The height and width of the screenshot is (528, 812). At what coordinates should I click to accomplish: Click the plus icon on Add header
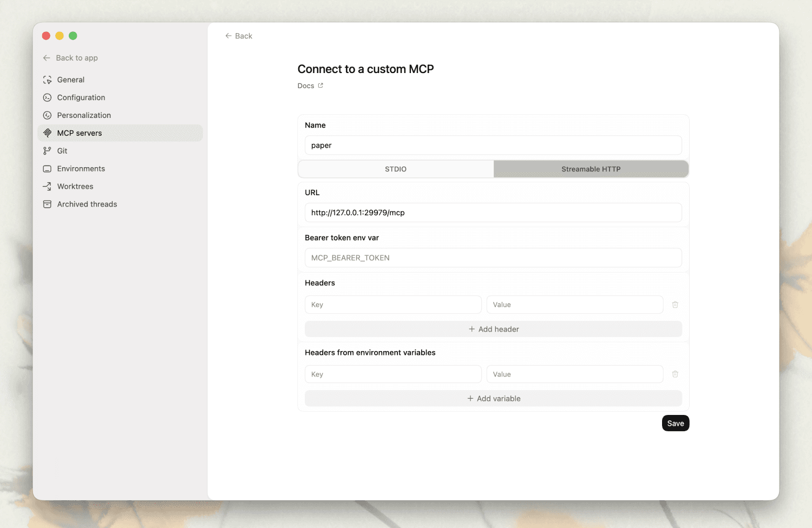click(x=472, y=329)
